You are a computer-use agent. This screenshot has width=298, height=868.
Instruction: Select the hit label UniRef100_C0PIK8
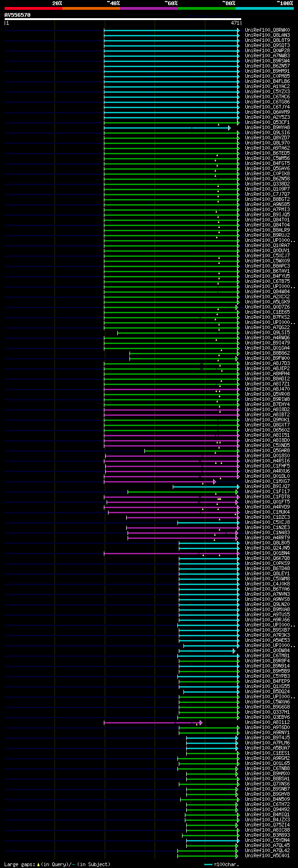point(267,173)
